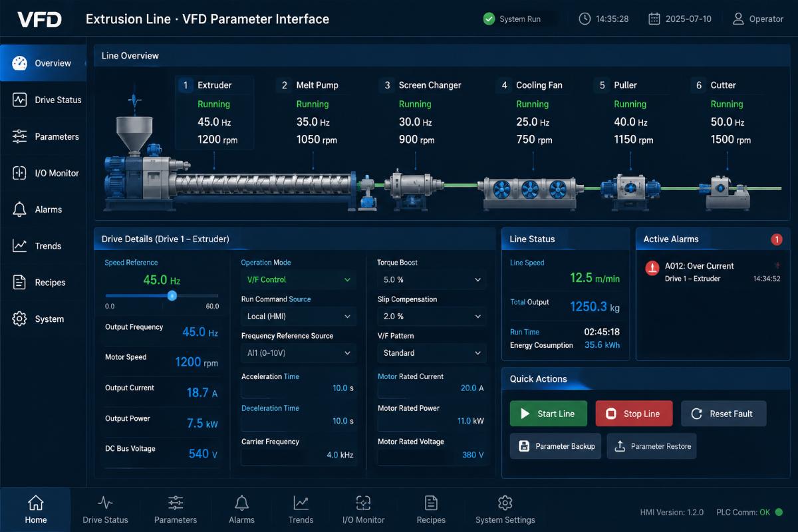The height and width of the screenshot is (532, 798).
Task: Open bottom bar Recipes page icon
Action: (431, 503)
